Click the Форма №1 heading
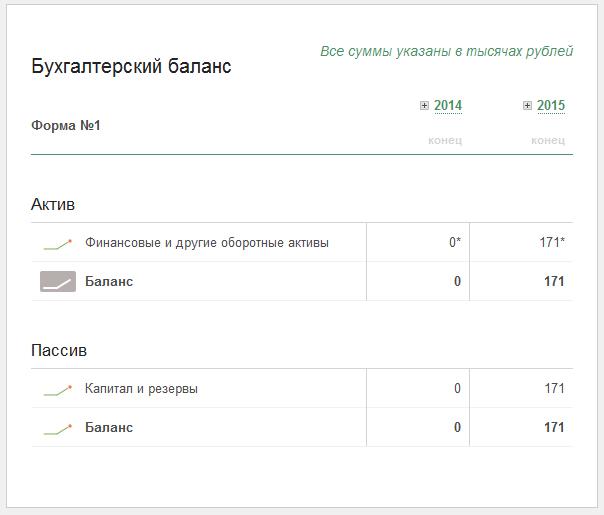The width and height of the screenshot is (604, 515). 66,126
